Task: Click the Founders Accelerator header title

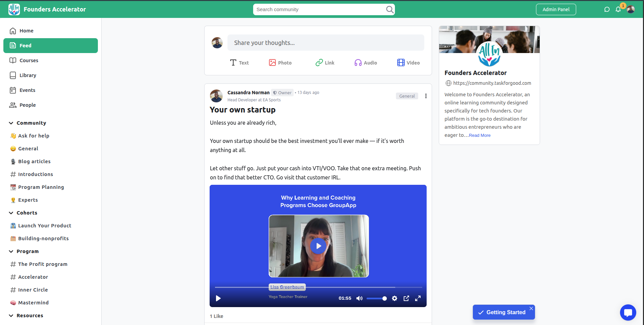Action: pos(55,9)
